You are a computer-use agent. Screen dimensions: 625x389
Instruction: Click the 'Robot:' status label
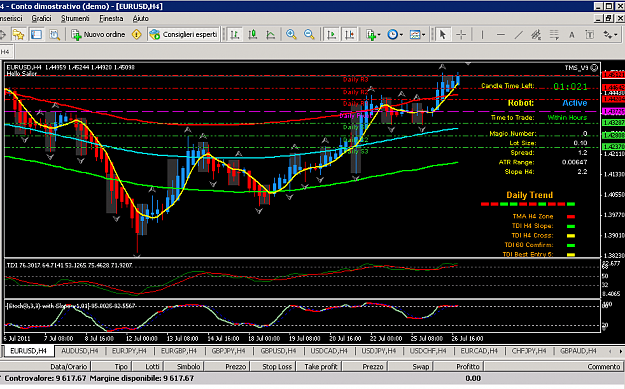pos(520,103)
